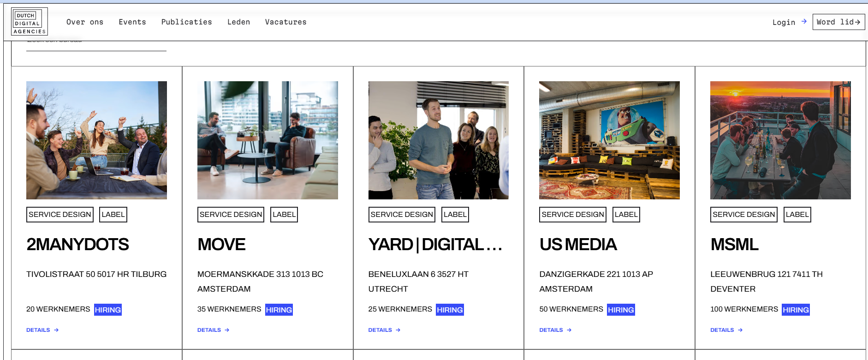868x360 pixels.
Task: Click address Moermanskkade 313 1013 BC Amsterdam
Action: click(x=260, y=282)
